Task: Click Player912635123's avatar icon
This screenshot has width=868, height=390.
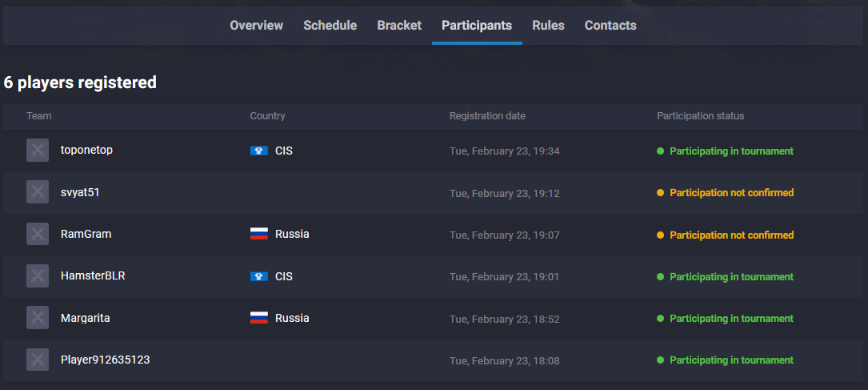Action: click(x=38, y=360)
